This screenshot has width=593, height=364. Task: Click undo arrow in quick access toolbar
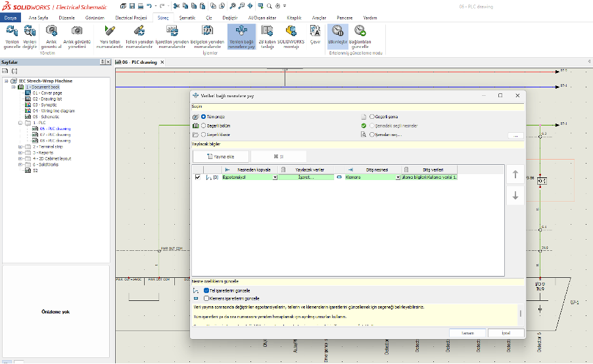[149, 6]
